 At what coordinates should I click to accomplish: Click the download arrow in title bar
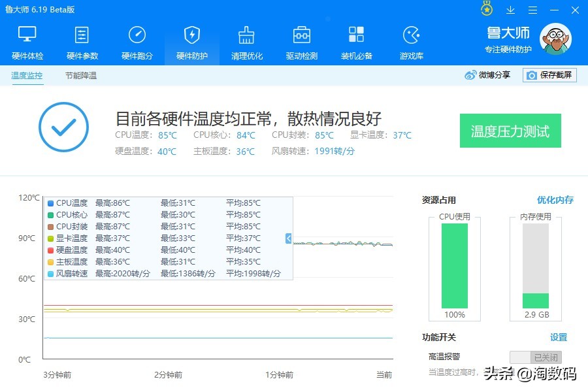click(x=510, y=9)
